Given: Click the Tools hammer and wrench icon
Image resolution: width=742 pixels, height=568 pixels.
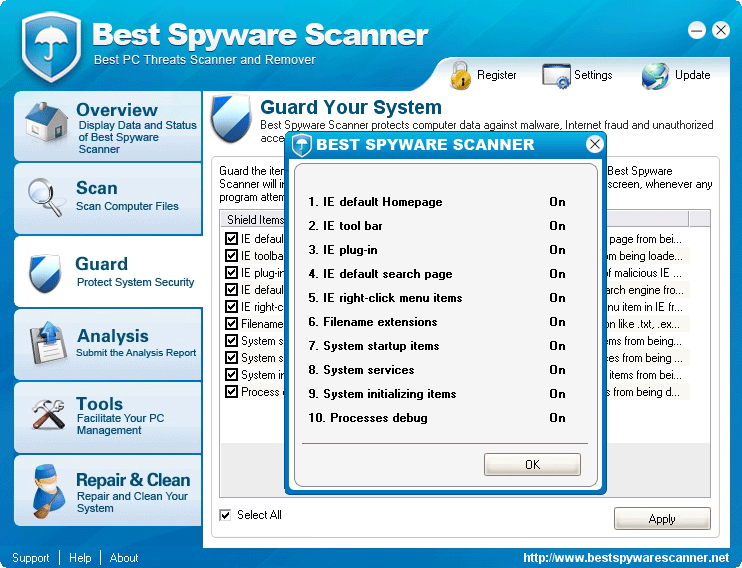Looking at the screenshot, I should (48, 414).
